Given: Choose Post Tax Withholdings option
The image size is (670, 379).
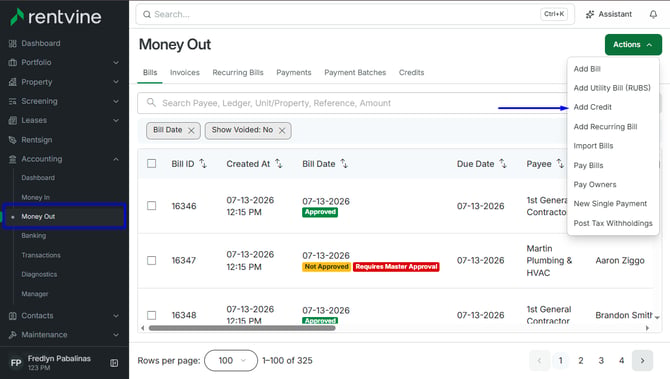Looking at the screenshot, I should [x=613, y=223].
